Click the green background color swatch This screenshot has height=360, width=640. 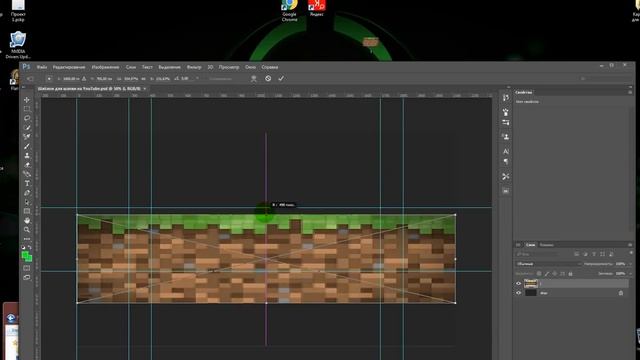tap(29, 259)
